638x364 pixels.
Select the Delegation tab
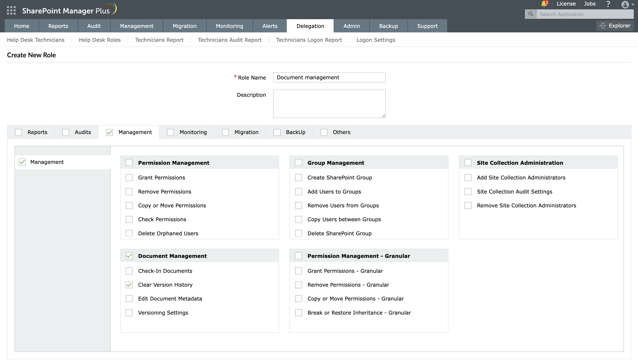pyautogui.click(x=310, y=26)
